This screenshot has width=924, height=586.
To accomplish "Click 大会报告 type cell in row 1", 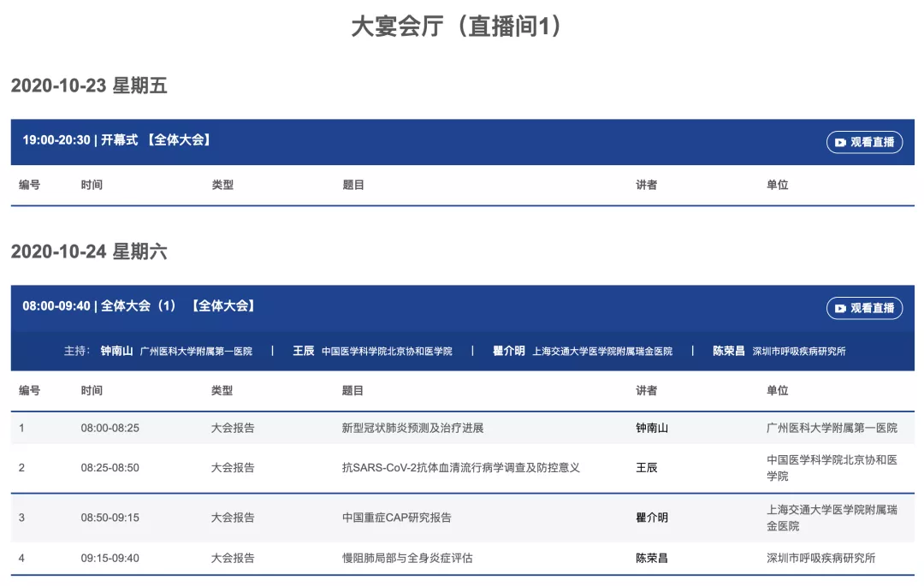I will pos(233,428).
